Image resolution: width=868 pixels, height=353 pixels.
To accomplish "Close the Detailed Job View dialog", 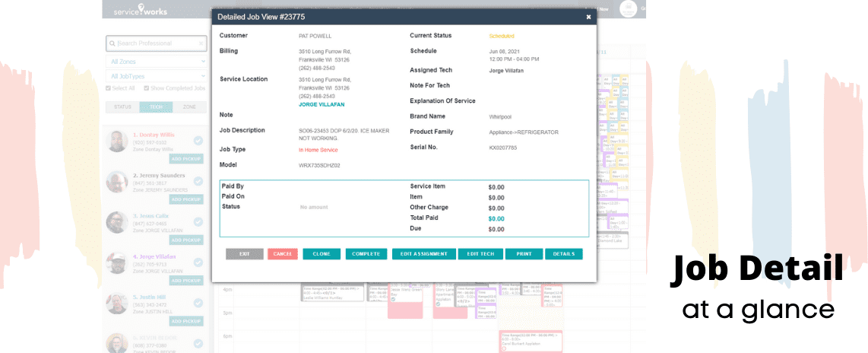I will coord(588,17).
